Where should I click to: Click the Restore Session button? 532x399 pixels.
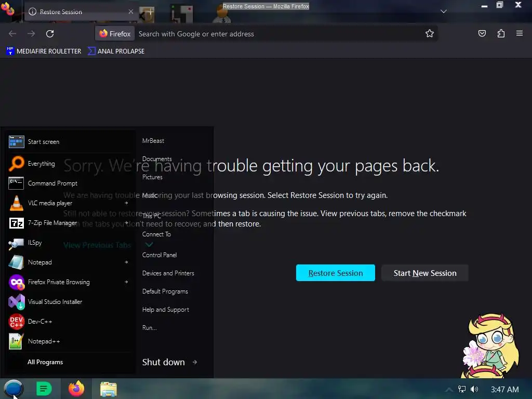(x=336, y=273)
